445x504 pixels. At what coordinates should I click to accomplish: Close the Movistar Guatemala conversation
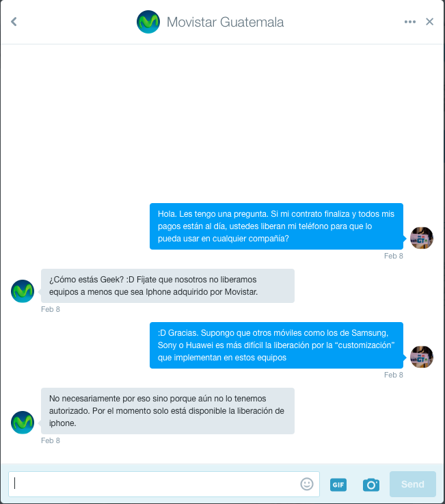tap(429, 22)
